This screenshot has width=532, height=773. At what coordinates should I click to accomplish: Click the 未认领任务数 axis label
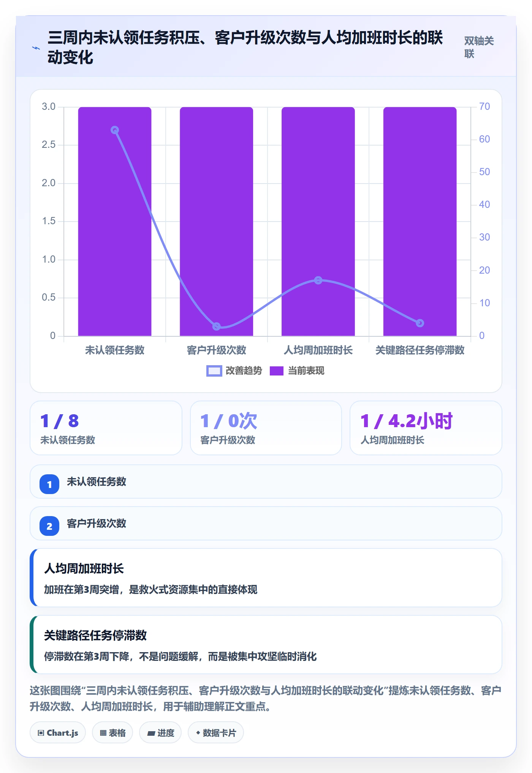coord(115,350)
